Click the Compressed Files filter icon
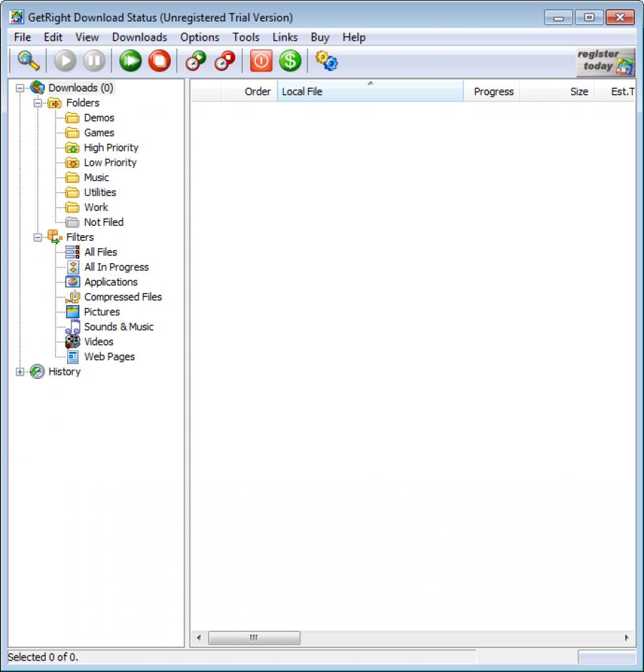Screen dimensions: 644x672 tap(73, 297)
